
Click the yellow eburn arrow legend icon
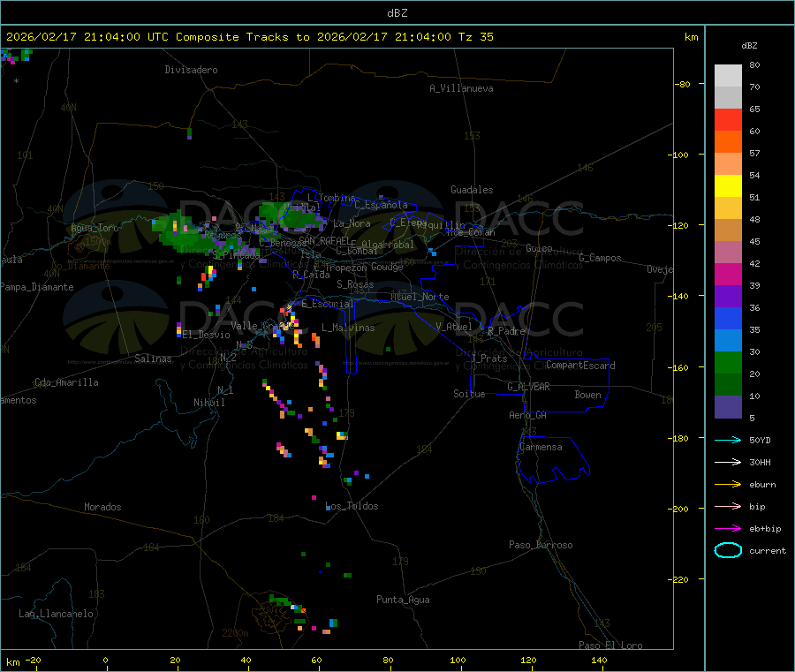point(728,485)
